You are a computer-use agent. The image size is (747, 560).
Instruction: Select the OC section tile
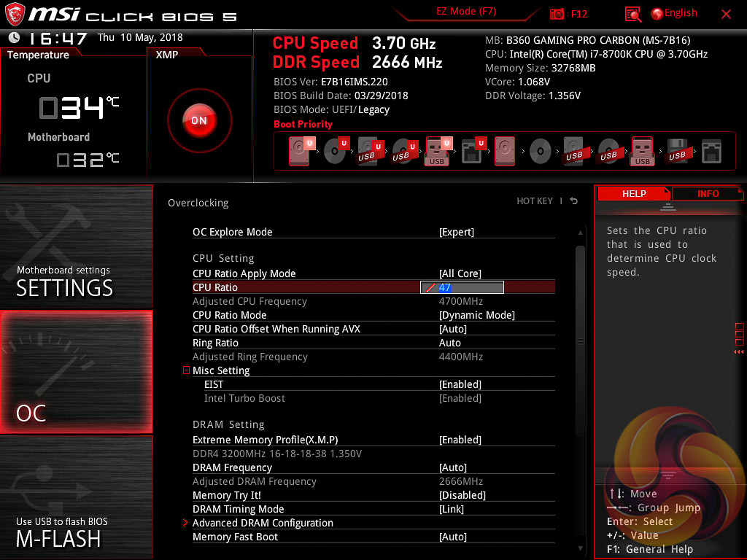76,372
